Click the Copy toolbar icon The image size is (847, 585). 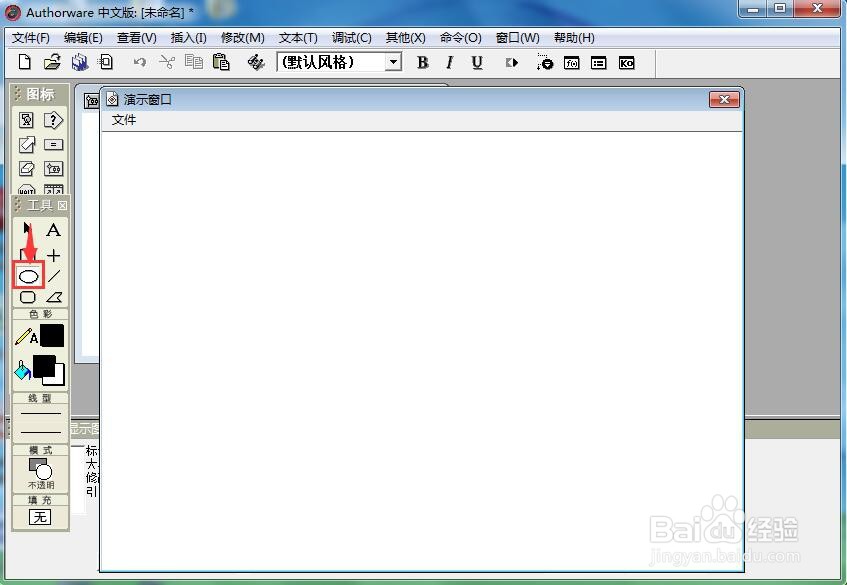193,62
